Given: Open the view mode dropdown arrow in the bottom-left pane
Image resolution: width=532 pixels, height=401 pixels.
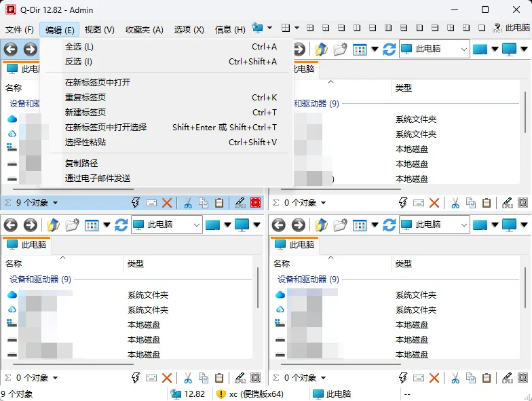Looking at the screenshot, I should 107,225.
